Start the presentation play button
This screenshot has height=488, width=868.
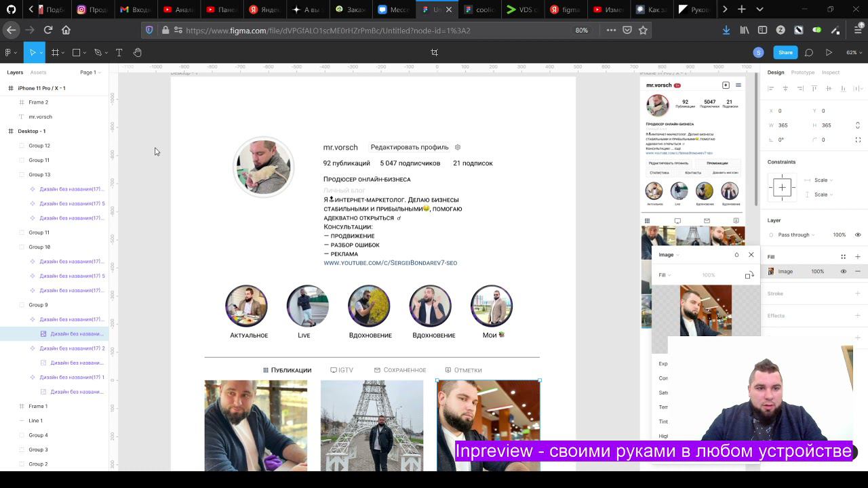pyautogui.click(x=829, y=52)
